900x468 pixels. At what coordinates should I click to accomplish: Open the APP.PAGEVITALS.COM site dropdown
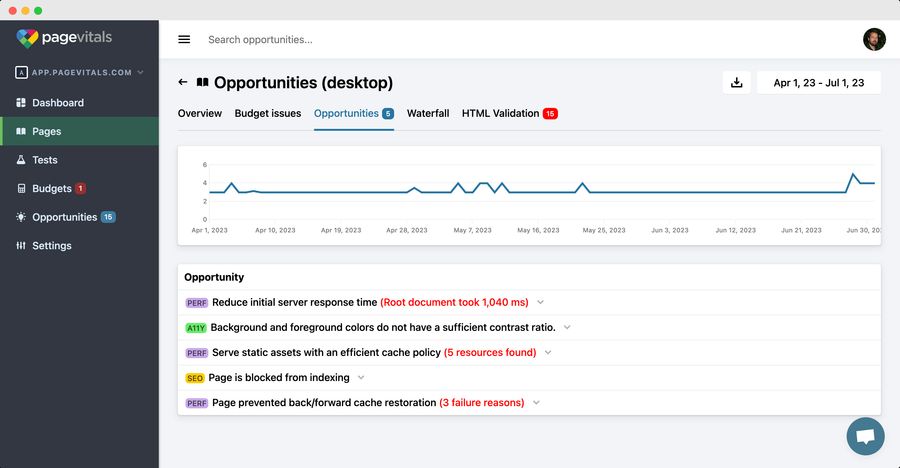click(79, 72)
